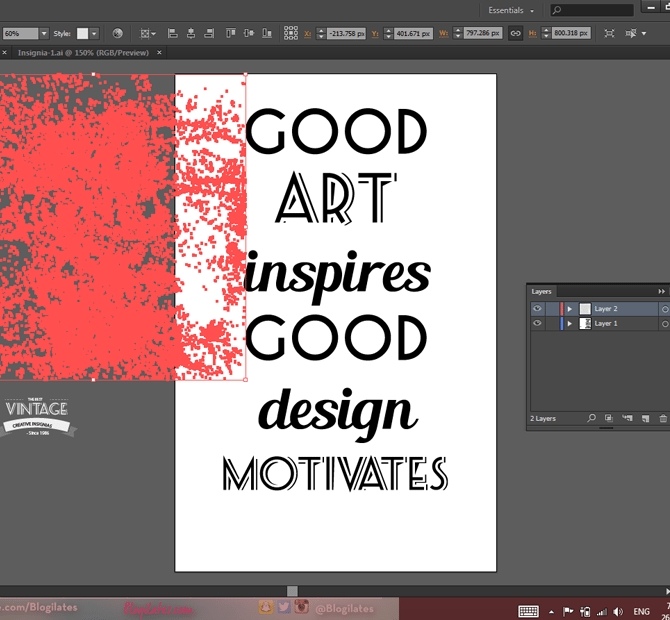
Task: Click the Style swatch in control bar
Action: tap(84, 33)
